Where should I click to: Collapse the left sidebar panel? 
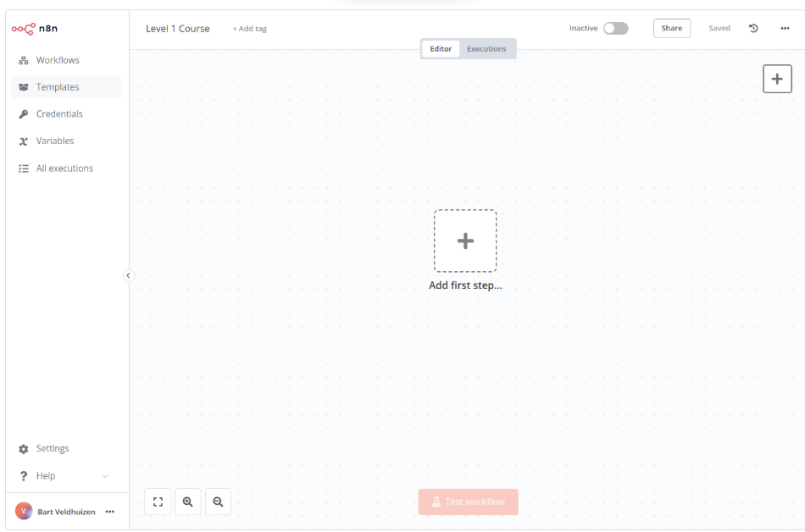coord(129,275)
